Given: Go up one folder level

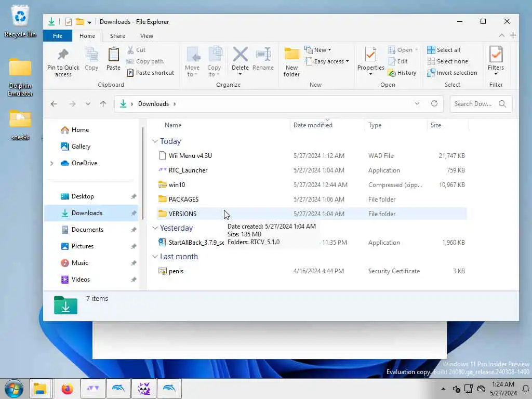Looking at the screenshot, I should pos(103,104).
